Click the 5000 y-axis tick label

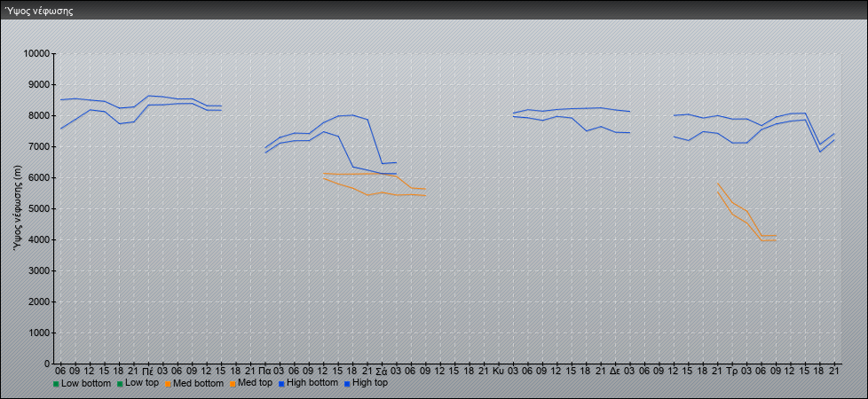[39, 208]
